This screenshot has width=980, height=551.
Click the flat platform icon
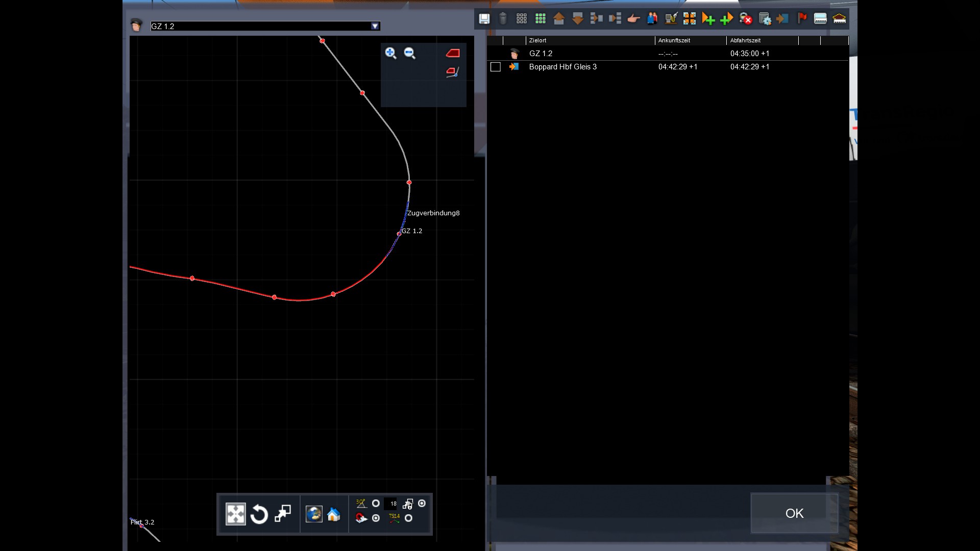(x=820, y=19)
